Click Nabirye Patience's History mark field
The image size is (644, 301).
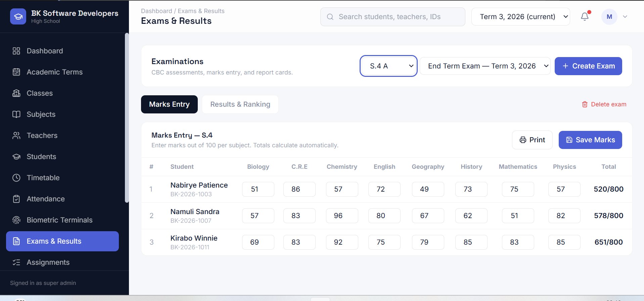[x=471, y=189]
